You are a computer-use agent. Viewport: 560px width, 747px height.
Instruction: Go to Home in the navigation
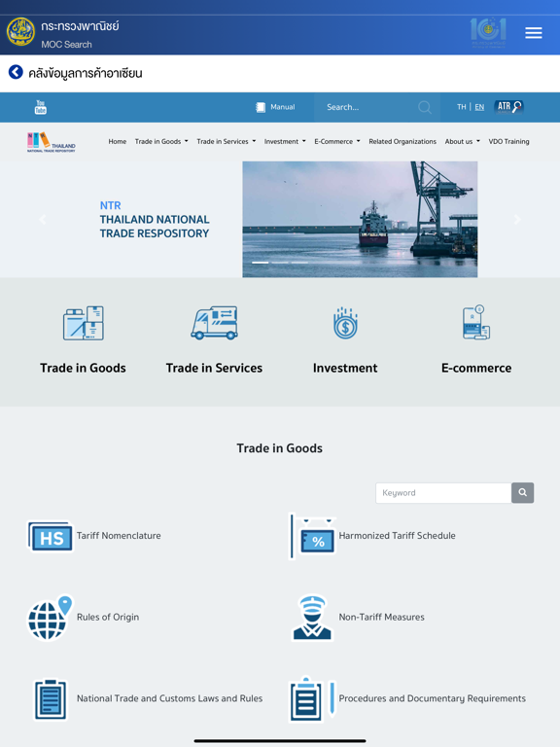117,141
